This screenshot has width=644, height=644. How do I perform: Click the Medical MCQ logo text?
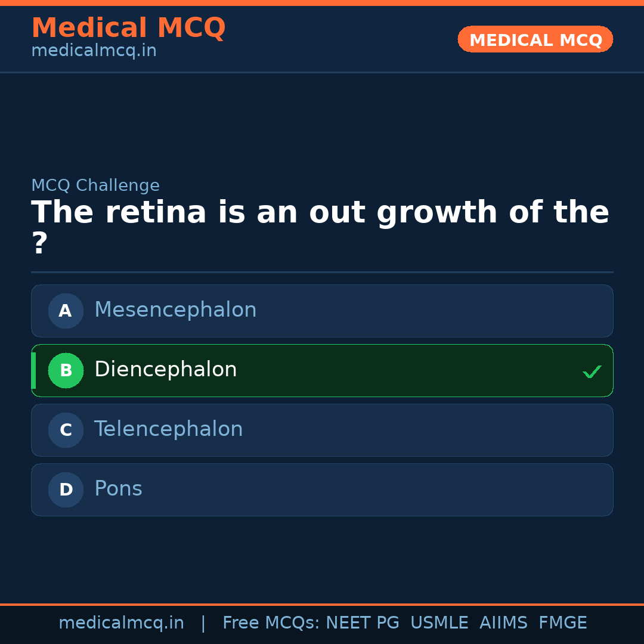tap(128, 27)
